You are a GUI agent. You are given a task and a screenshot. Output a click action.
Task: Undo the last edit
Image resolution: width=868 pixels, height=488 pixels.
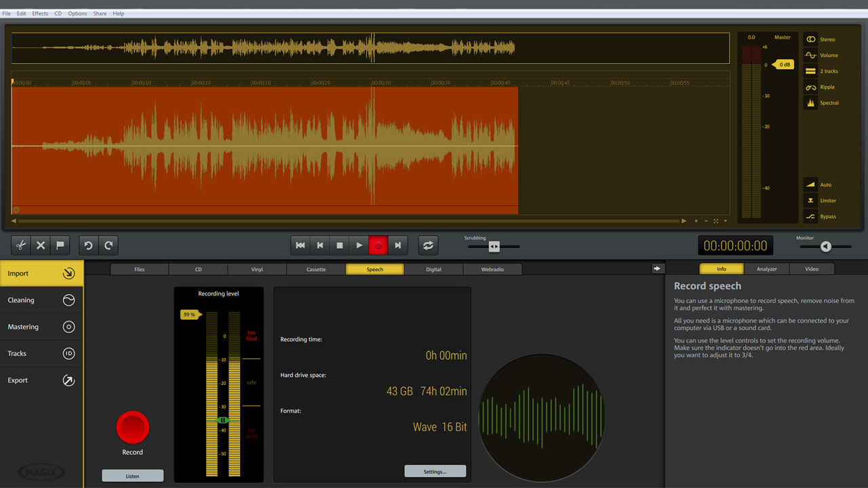point(88,245)
